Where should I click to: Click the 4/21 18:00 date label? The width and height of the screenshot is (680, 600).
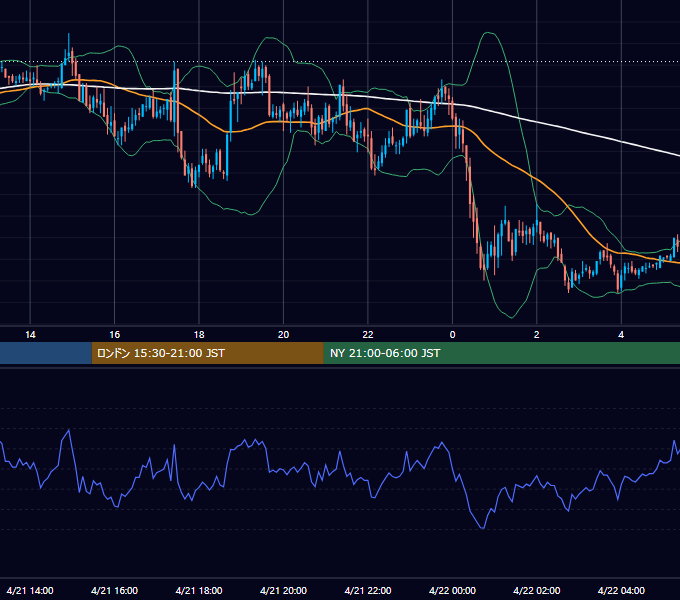(x=199, y=590)
